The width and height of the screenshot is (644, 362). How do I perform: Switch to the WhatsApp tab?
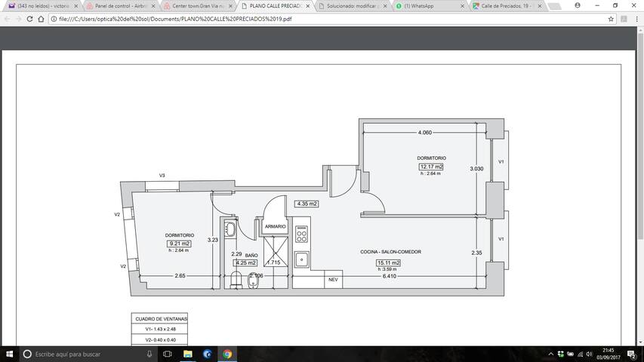[x=423, y=6]
